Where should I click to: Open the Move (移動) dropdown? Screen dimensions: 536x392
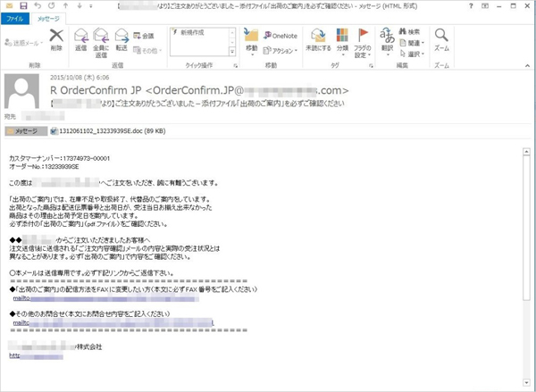pyautogui.click(x=251, y=42)
